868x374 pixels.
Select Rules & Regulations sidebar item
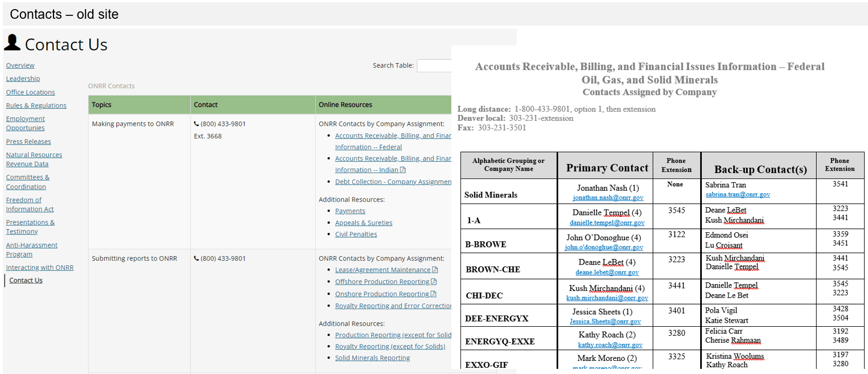[x=36, y=105]
